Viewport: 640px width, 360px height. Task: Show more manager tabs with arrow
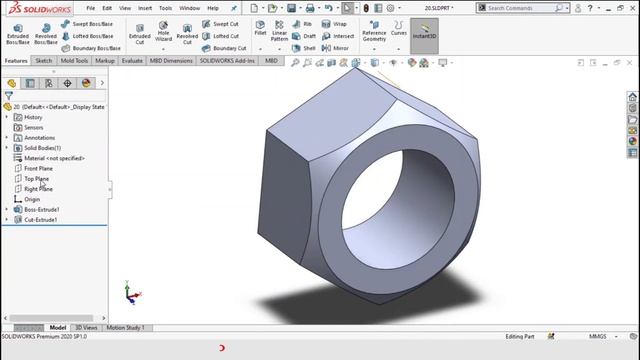click(102, 83)
